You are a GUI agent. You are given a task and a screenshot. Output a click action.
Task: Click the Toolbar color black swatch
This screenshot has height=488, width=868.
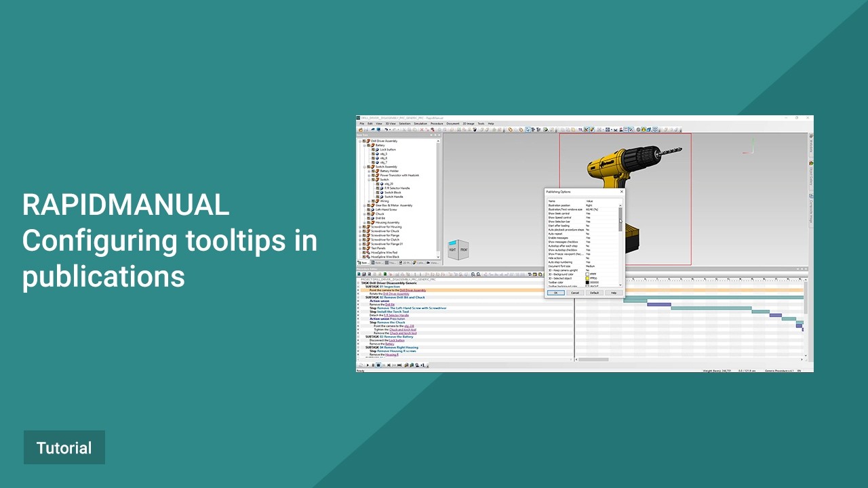[x=587, y=283]
